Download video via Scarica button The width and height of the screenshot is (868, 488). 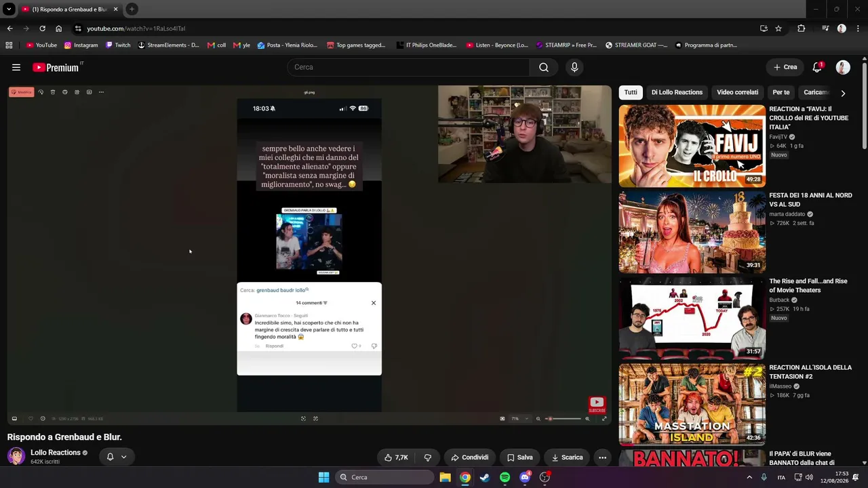pos(567,457)
